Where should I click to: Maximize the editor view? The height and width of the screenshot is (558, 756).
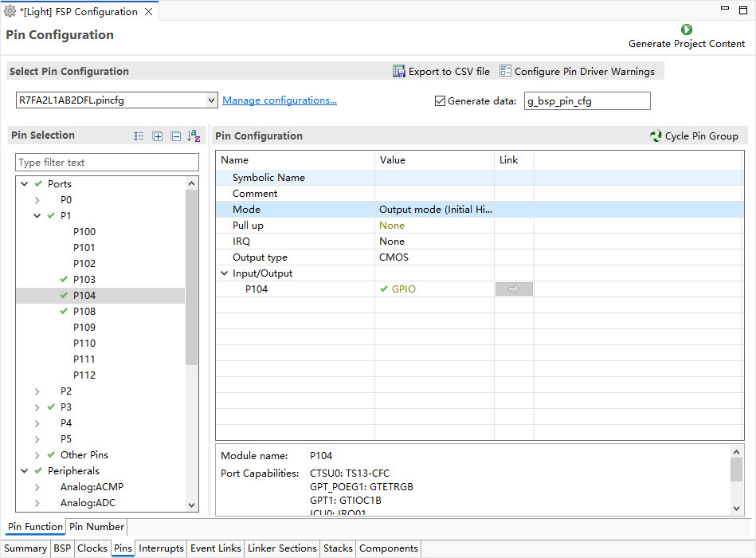(743, 10)
